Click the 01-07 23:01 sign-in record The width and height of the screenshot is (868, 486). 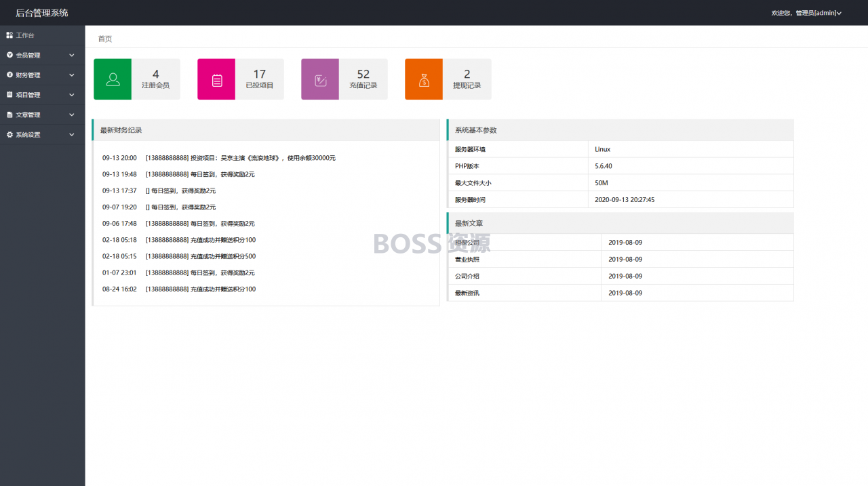pos(178,272)
